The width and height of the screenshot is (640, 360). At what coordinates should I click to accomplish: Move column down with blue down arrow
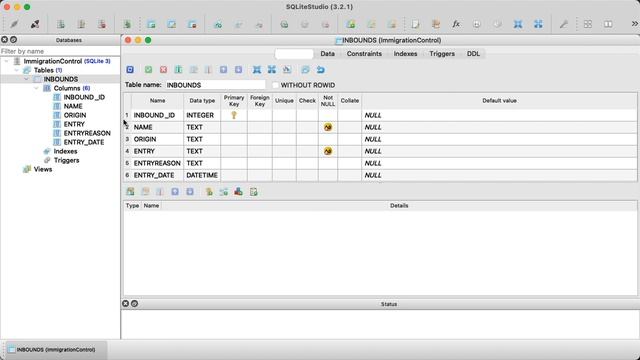coord(238,70)
